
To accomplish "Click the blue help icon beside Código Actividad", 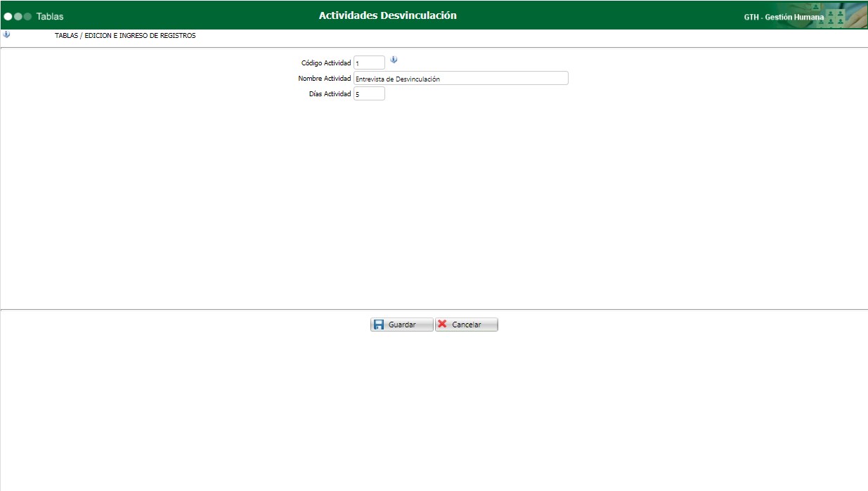I will point(394,60).
